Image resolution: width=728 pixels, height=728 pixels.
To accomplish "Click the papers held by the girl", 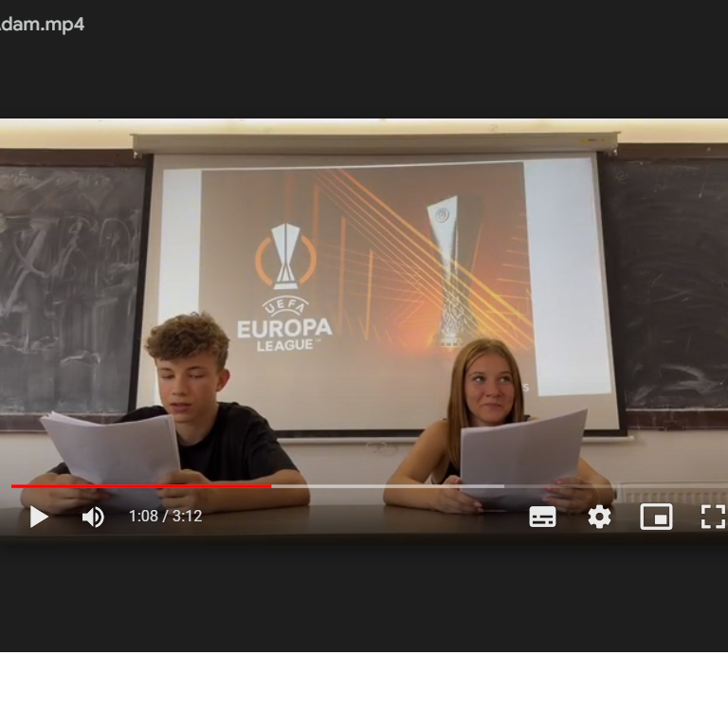I will (x=523, y=453).
